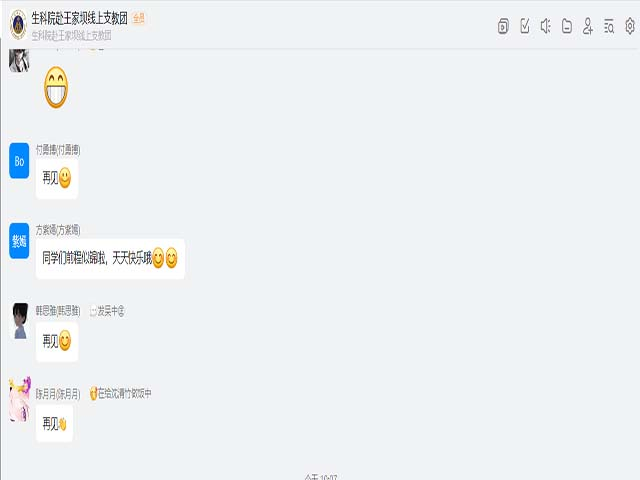This screenshot has width=640, height=480.
Task: Search chat history in this group
Action: click(609, 26)
